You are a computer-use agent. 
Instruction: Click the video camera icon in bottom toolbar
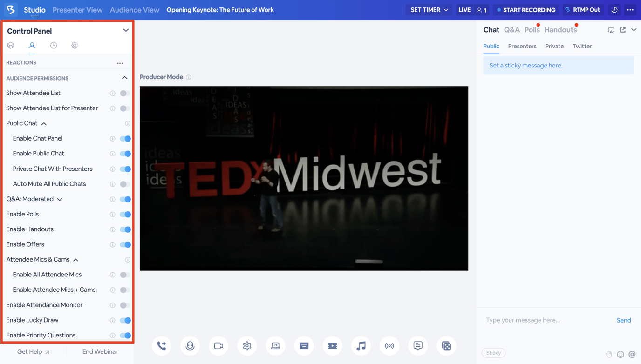click(x=218, y=346)
